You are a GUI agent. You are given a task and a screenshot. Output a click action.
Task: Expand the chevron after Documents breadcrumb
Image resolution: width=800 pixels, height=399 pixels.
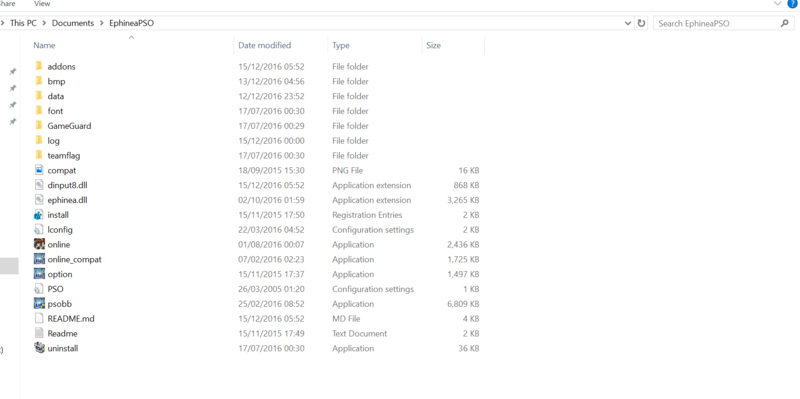tap(102, 23)
